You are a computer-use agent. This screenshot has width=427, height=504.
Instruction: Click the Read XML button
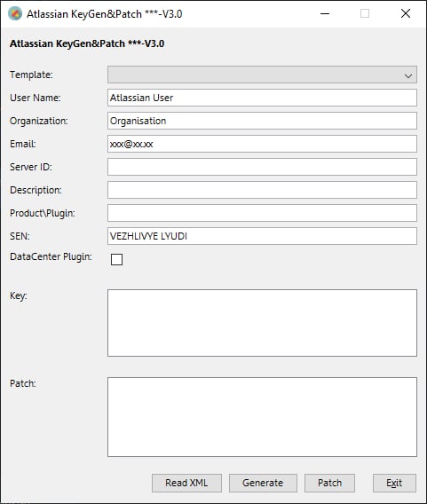coord(186,483)
